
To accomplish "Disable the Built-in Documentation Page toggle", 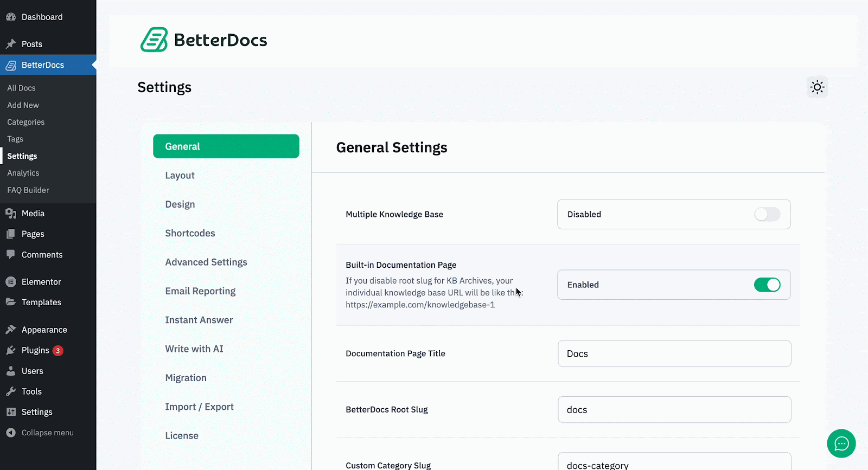I will click(x=767, y=285).
